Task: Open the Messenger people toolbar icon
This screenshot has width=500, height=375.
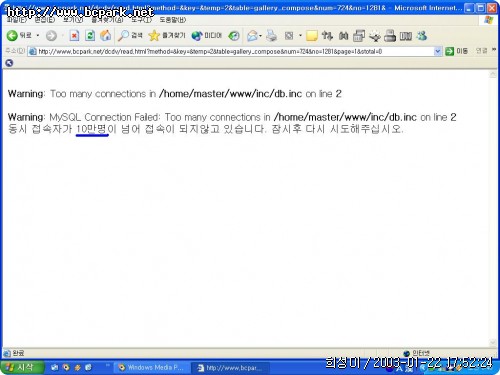Action: [x=422, y=36]
